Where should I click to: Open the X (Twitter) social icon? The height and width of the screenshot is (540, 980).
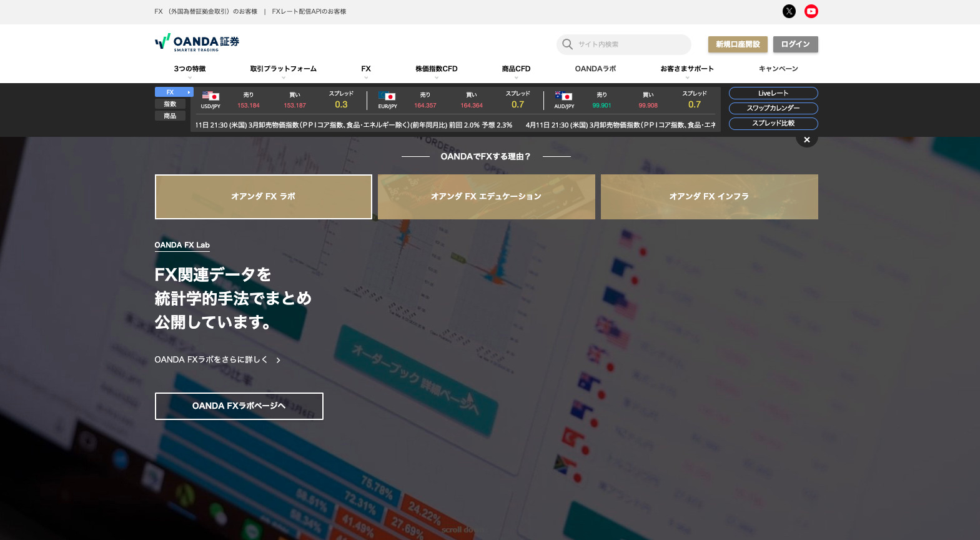tap(789, 11)
